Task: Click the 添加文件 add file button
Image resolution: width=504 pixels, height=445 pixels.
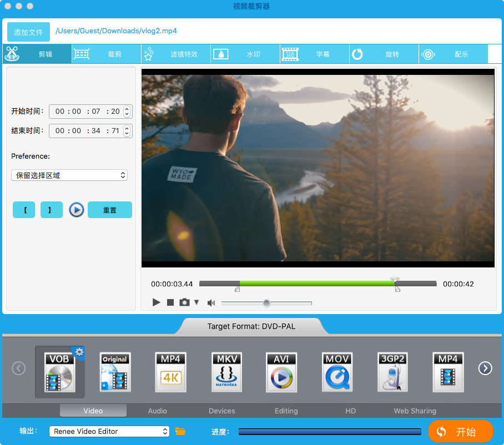Action: (28, 32)
